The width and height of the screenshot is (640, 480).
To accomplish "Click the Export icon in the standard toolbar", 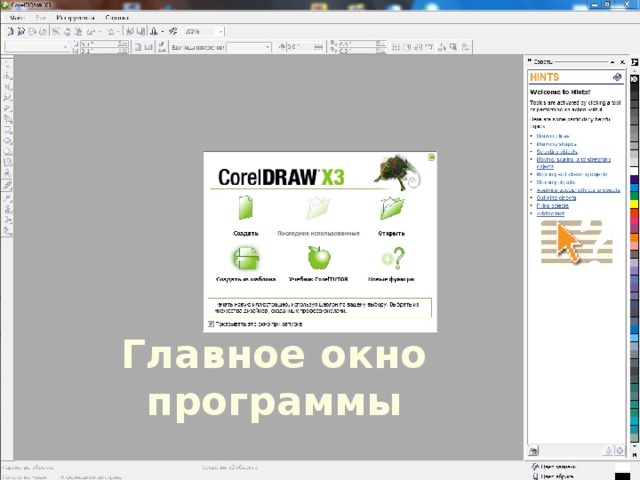I will pyautogui.click(x=141, y=31).
